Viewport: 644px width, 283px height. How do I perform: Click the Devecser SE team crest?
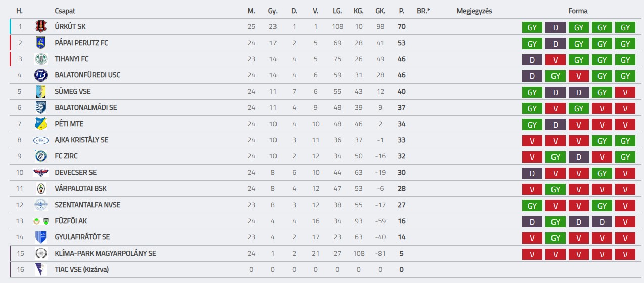(x=41, y=173)
